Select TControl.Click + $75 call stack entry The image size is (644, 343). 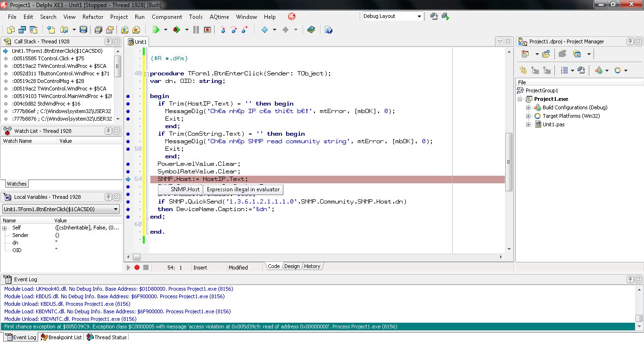[58, 58]
